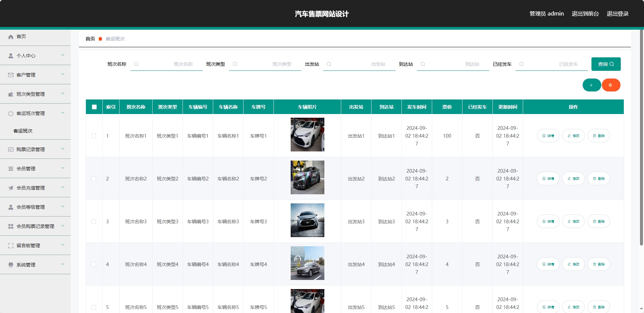Toggle the select-all checkbox in the table header
Image resolution: width=644 pixels, height=313 pixels.
pyautogui.click(x=94, y=107)
